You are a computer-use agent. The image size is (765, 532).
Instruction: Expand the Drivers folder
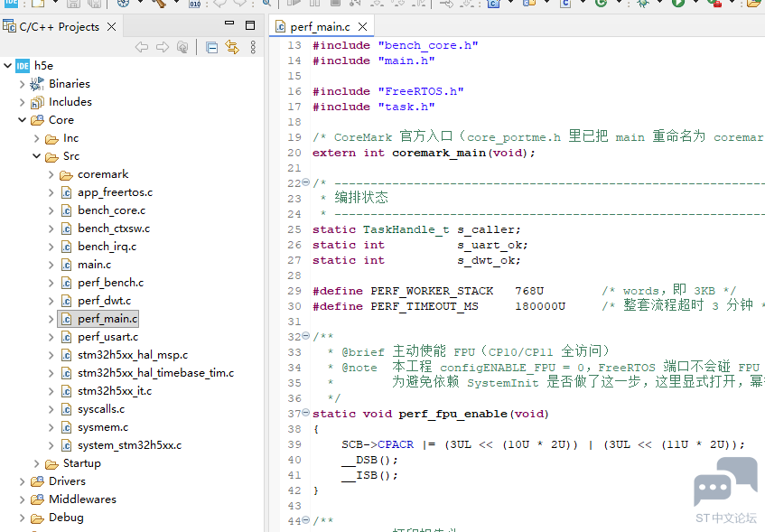point(22,481)
